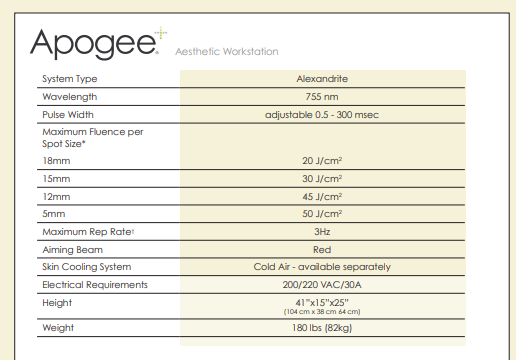Click the '755 nm' value
516x360 pixels.
pos(322,97)
